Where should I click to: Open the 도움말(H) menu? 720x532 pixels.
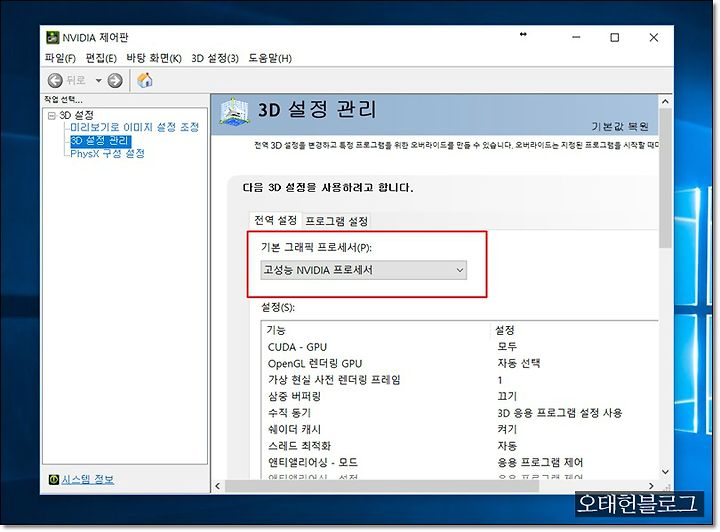[x=270, y=58]
